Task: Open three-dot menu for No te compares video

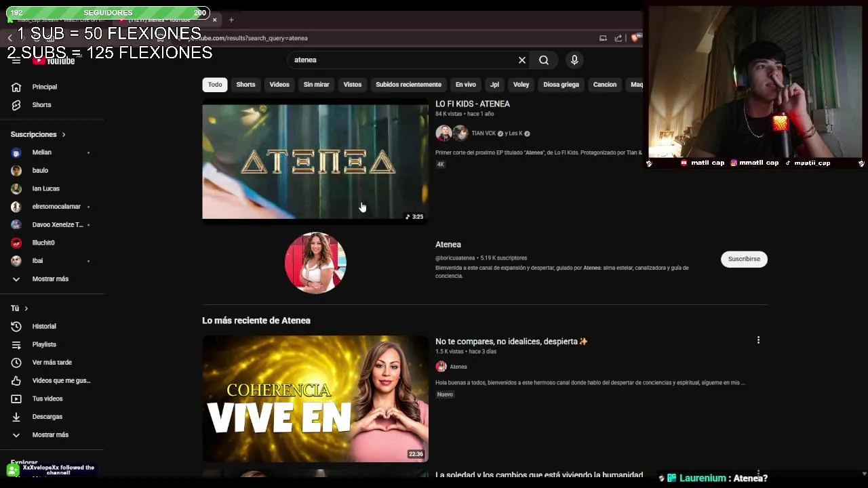Action: (758, 340)
